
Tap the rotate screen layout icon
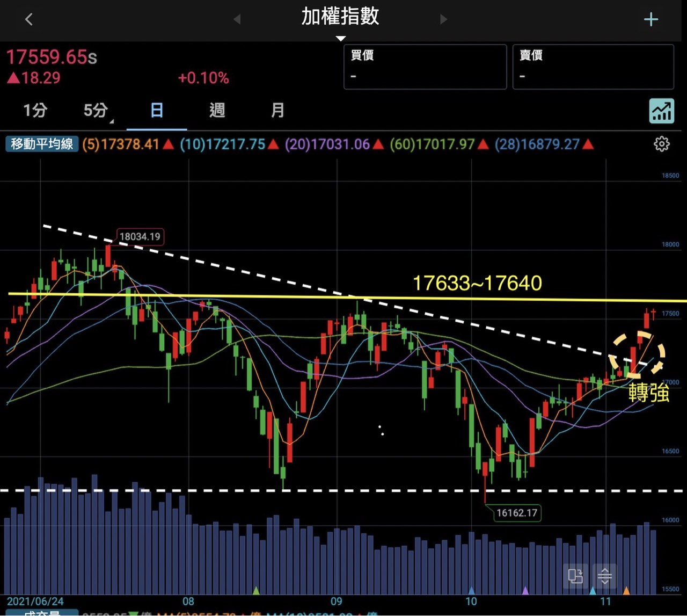tap(575, 576)
